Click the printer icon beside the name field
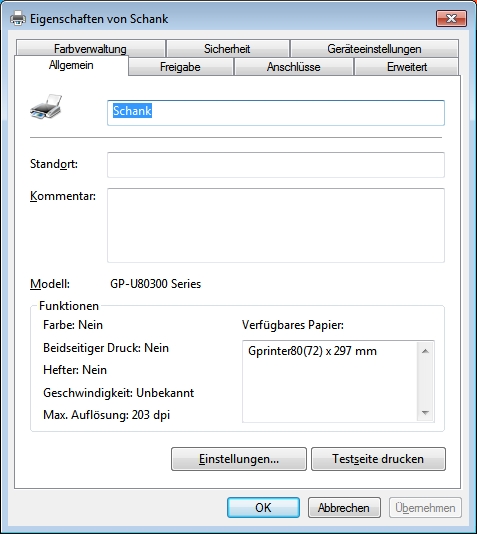 click(46, 107)
